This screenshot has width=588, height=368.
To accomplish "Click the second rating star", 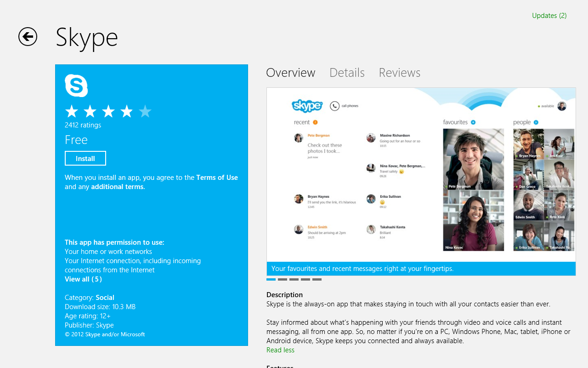I will pyautogui.click(x=90, y=111).
